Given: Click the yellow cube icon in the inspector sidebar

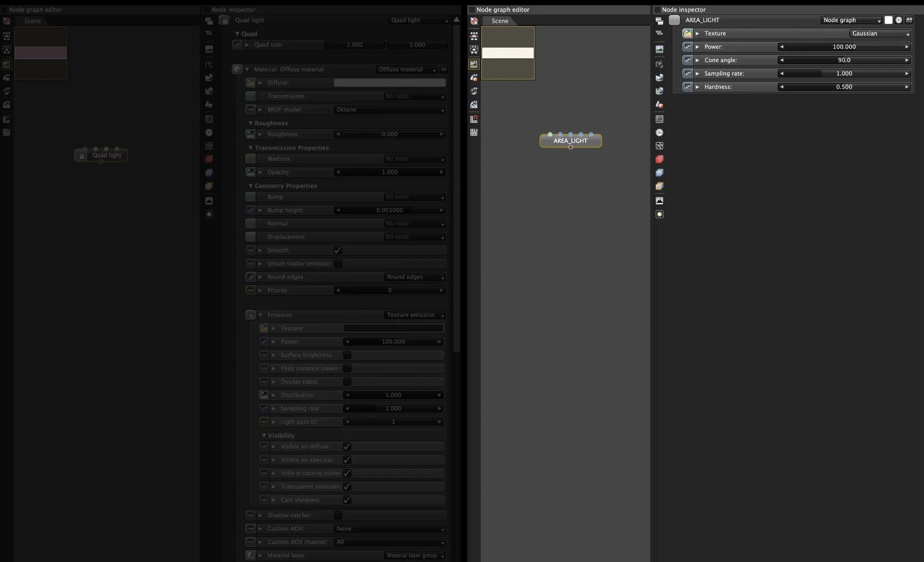Looking at the screenshot, I should [659, 186].
